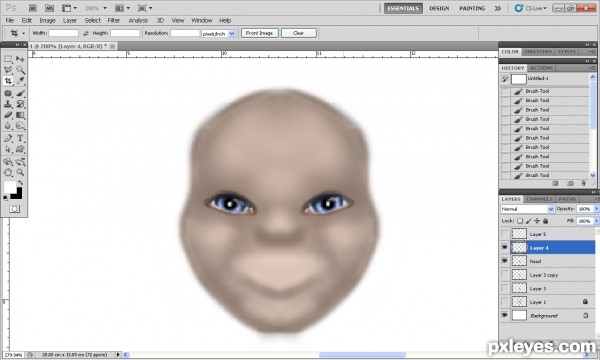Swap foreground and background colors
This screenshot has width=600, height=360.
tap(20, 183)
